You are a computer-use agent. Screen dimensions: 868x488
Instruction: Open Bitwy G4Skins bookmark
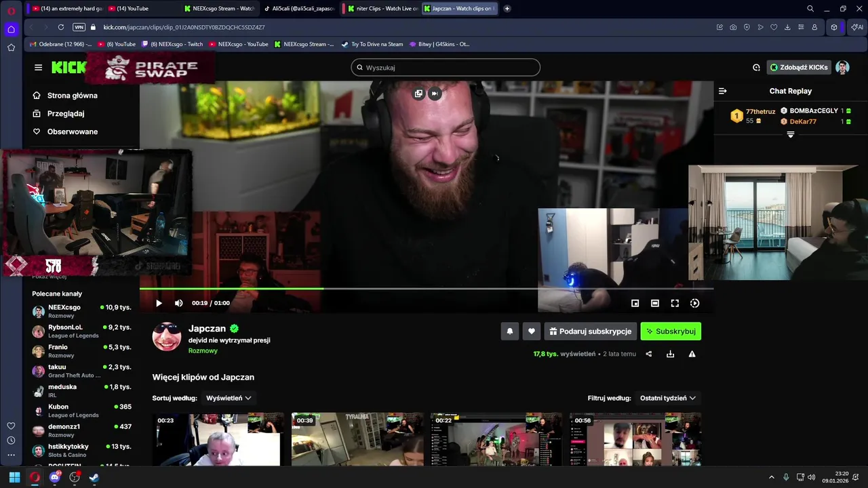(439, 44)
